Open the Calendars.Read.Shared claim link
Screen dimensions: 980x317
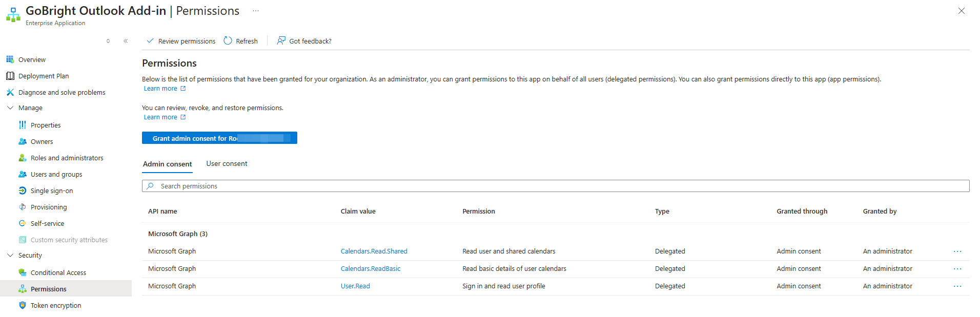coord(374,251)
